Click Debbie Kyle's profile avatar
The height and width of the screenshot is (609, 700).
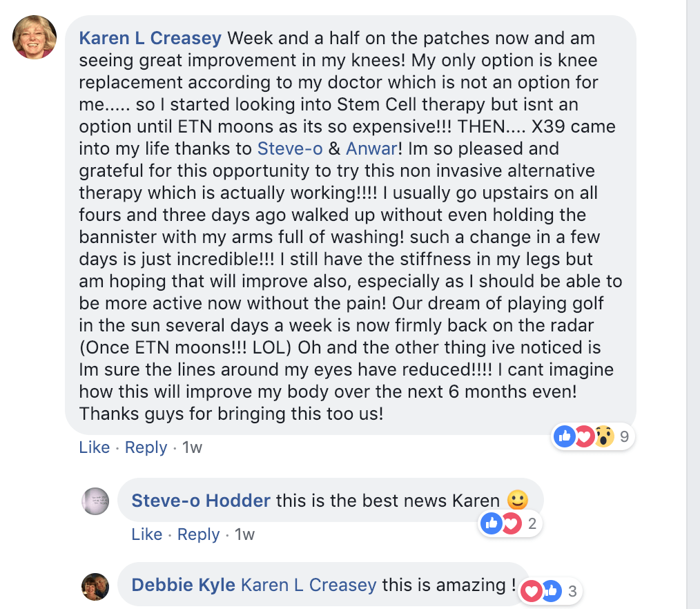[95, 586]
